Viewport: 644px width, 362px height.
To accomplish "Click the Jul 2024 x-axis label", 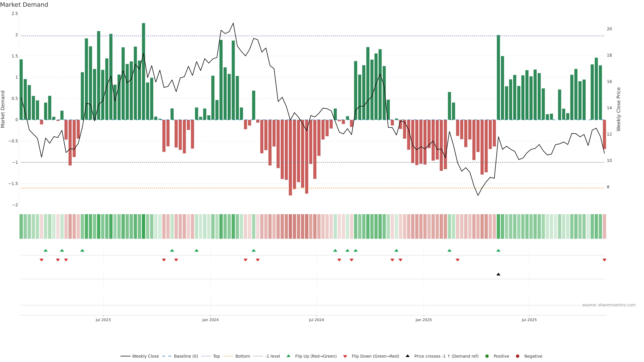I will point(316,320).
